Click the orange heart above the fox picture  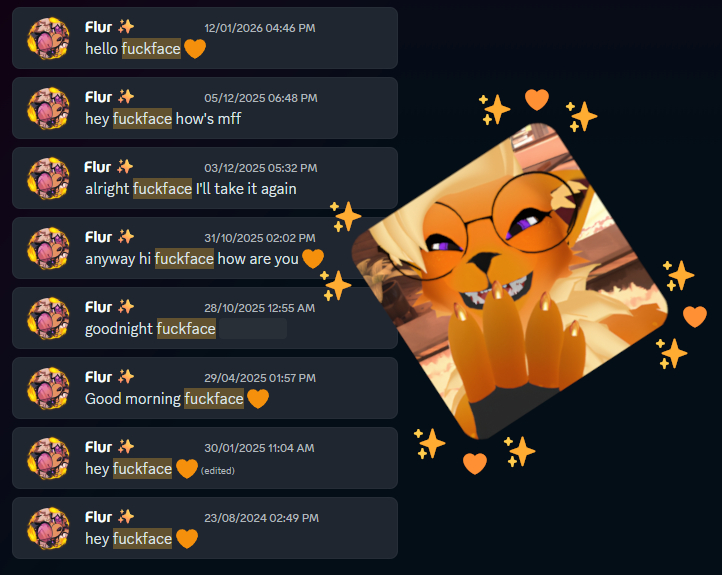click(537, 99)
